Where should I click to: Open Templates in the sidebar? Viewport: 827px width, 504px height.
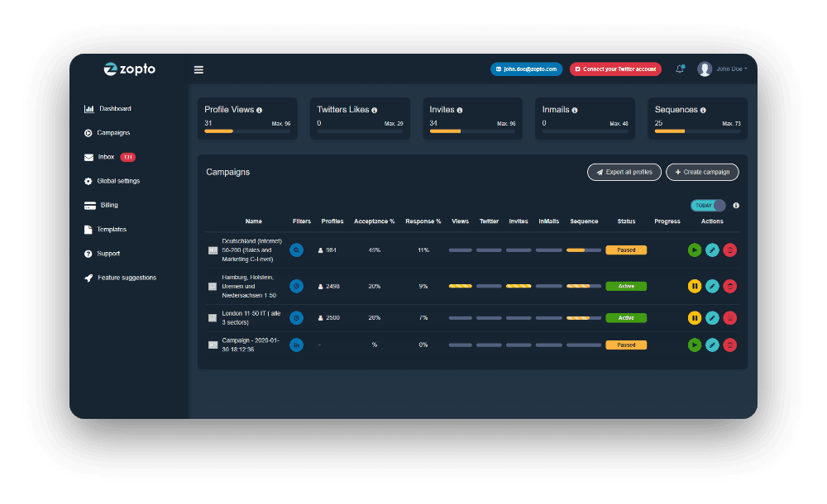[x=105, y=230]
